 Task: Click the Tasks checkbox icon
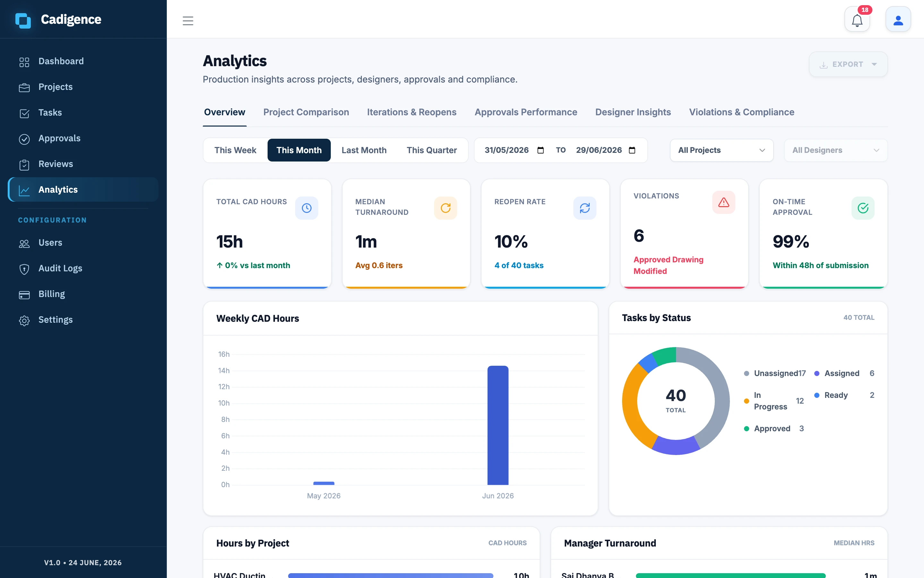[24, 113]
